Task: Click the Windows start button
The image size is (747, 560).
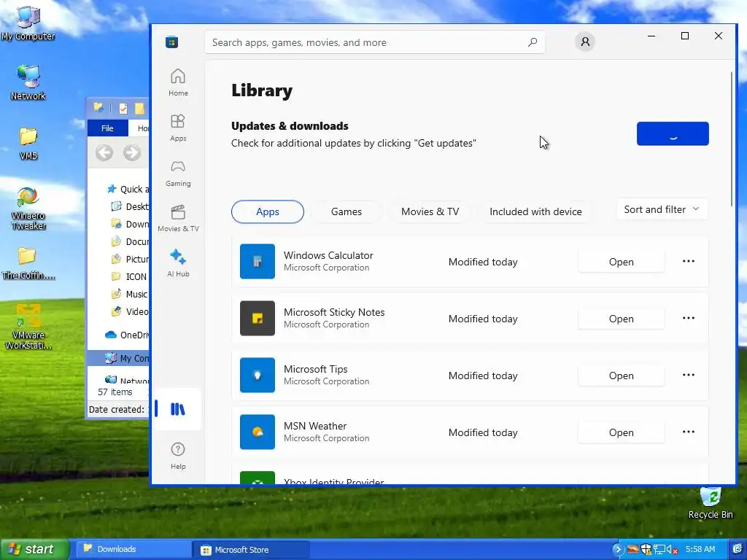Action: click(34, 549)
